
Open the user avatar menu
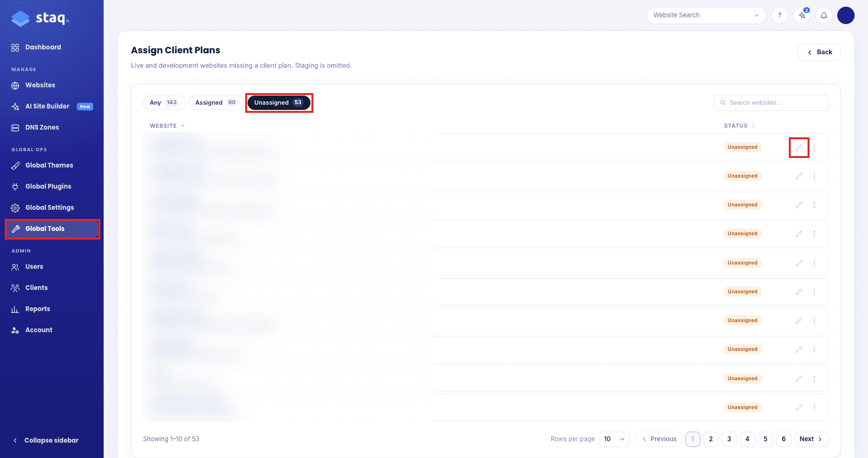pyautogui.click(x=846, y=15)
